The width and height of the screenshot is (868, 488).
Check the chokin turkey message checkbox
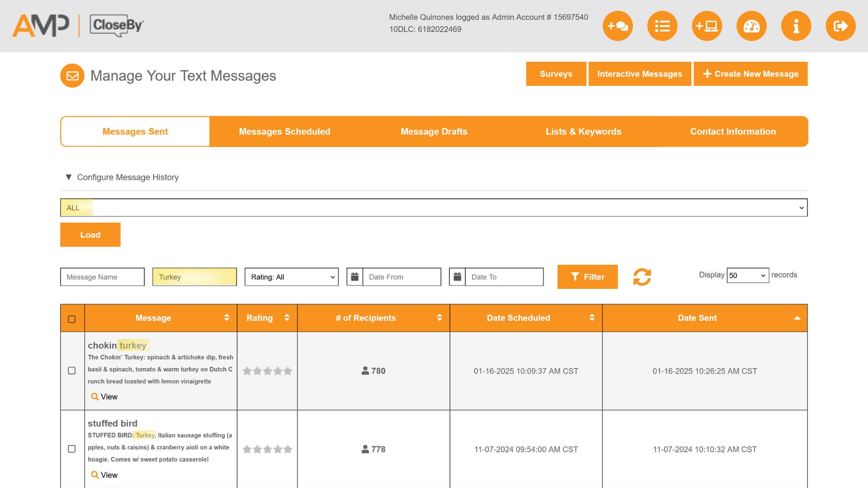[x=72, y=371]
